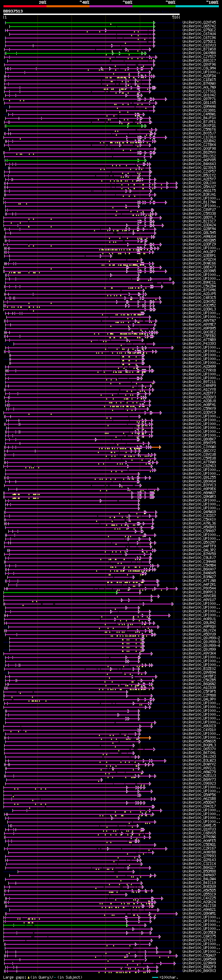Open hit UniRef100_O65742
Image resolution: width=222 pixels, height=980 pixels.
(199, 26)
